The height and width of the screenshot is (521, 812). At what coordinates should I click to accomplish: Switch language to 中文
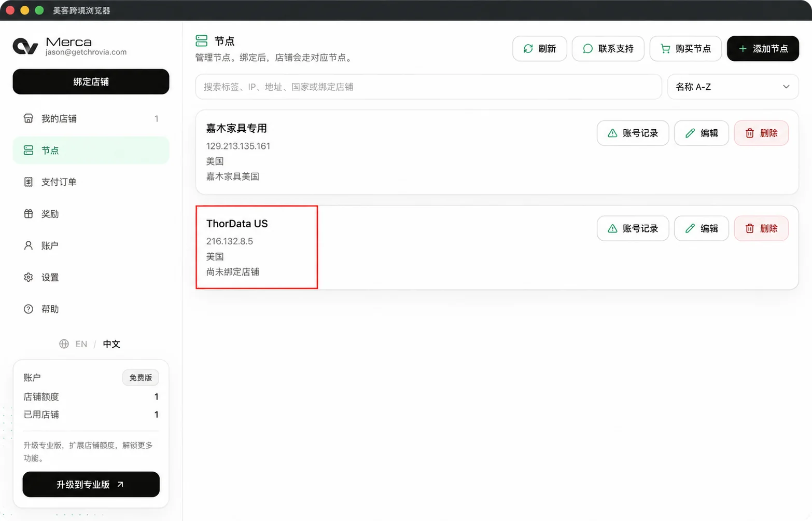point(111,344)
